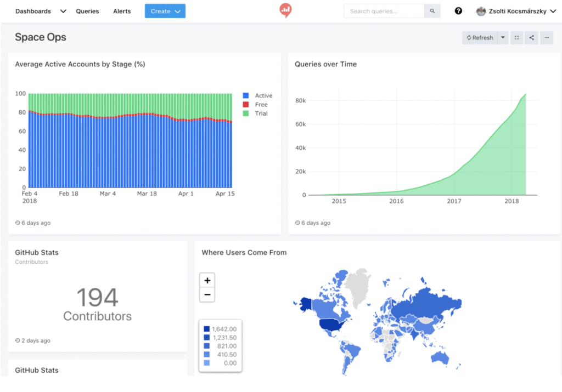
Task: Click the search magnifier button
Action: [x=432, y=11]
